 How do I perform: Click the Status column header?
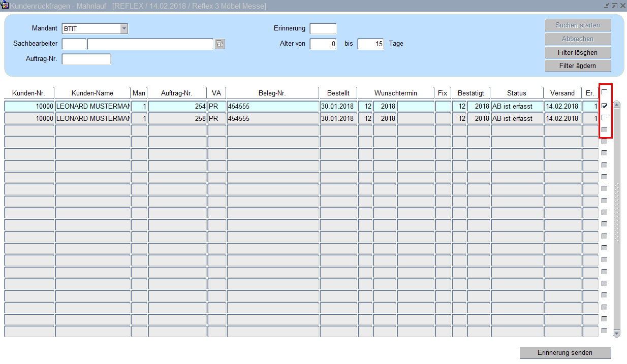click(x=516, y=93)
